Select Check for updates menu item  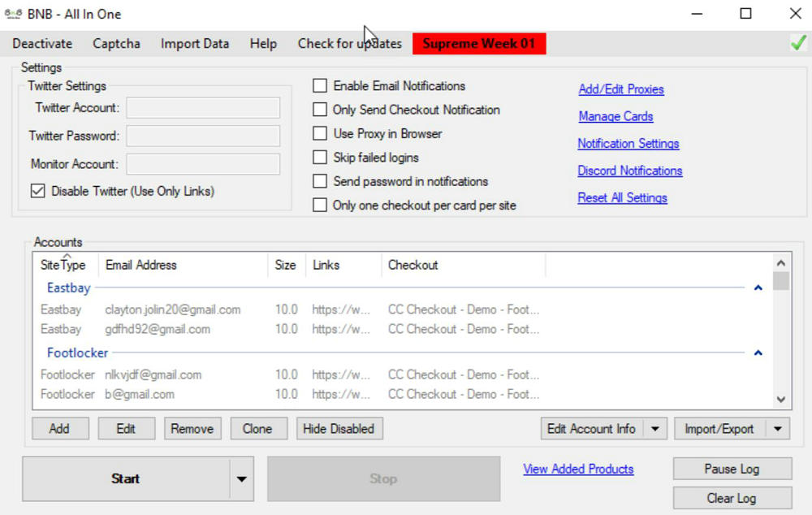pos(349,44)
